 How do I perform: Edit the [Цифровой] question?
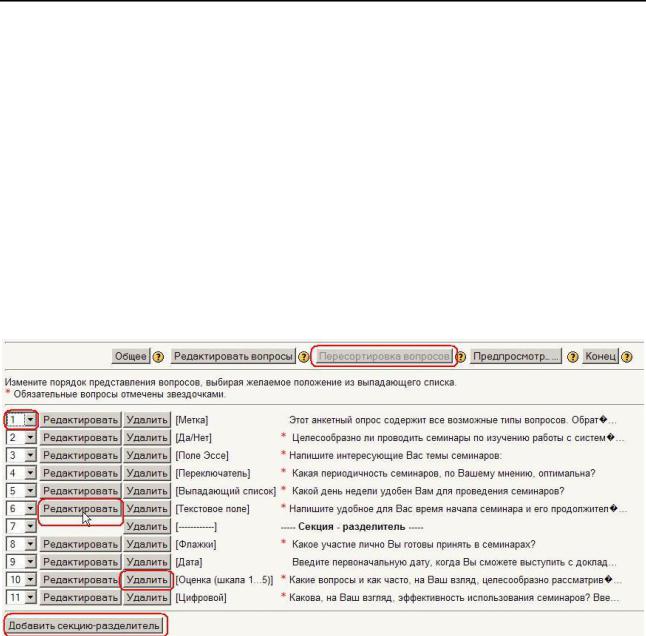point(80,597)
